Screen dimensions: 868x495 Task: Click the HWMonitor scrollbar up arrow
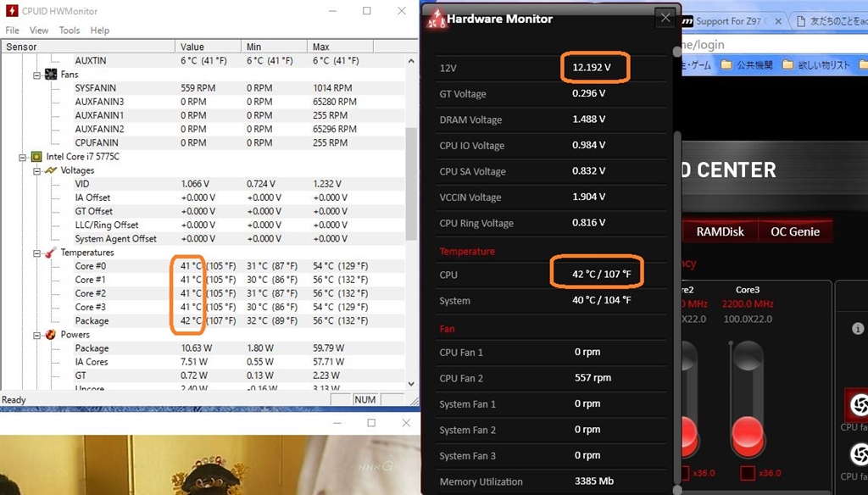411,61
